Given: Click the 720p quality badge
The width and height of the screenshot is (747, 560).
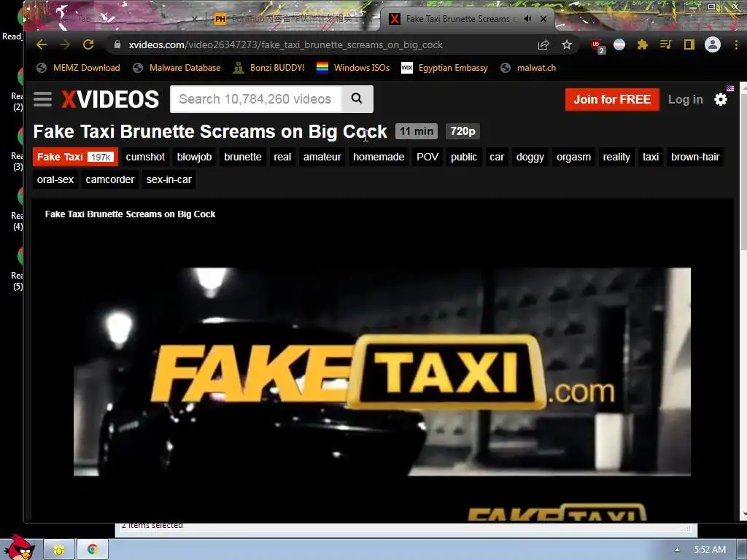Looking at the screenshot, I should pyautogui.click(x=462, y=131).
